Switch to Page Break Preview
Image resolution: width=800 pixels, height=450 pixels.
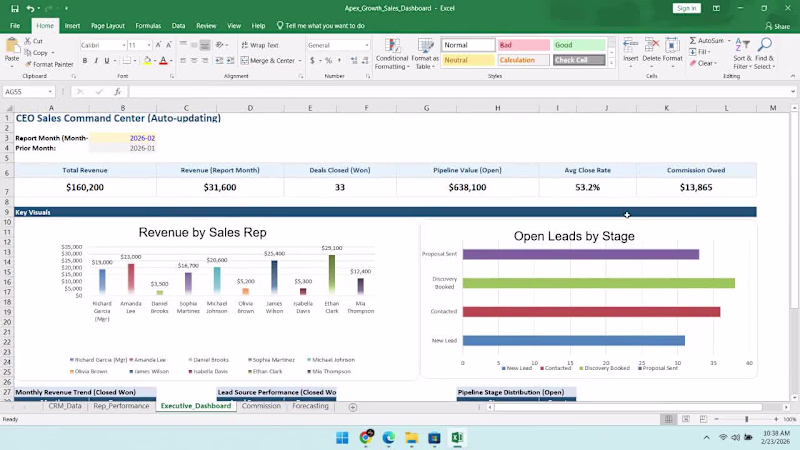703,419
